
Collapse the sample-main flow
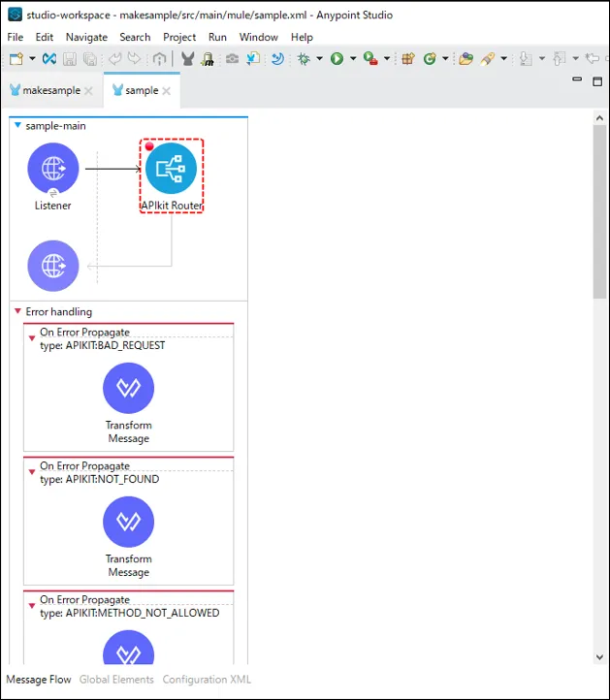pos(17,125)
